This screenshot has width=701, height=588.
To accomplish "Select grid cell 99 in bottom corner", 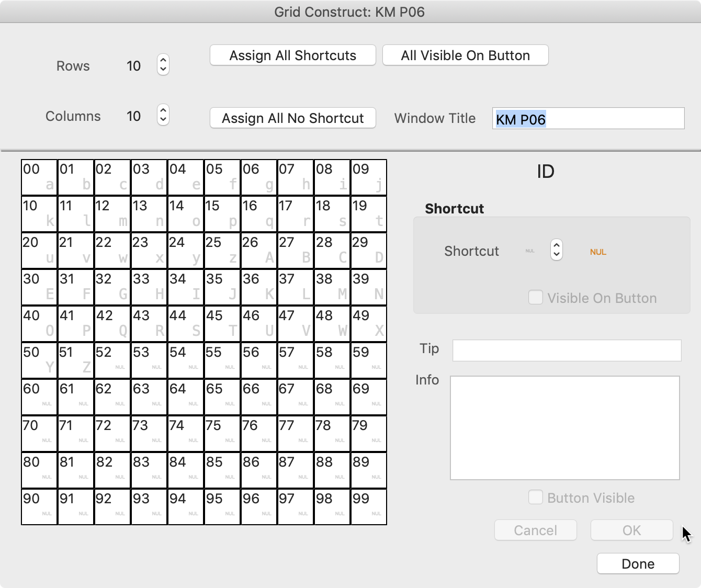I will [369, 507].
